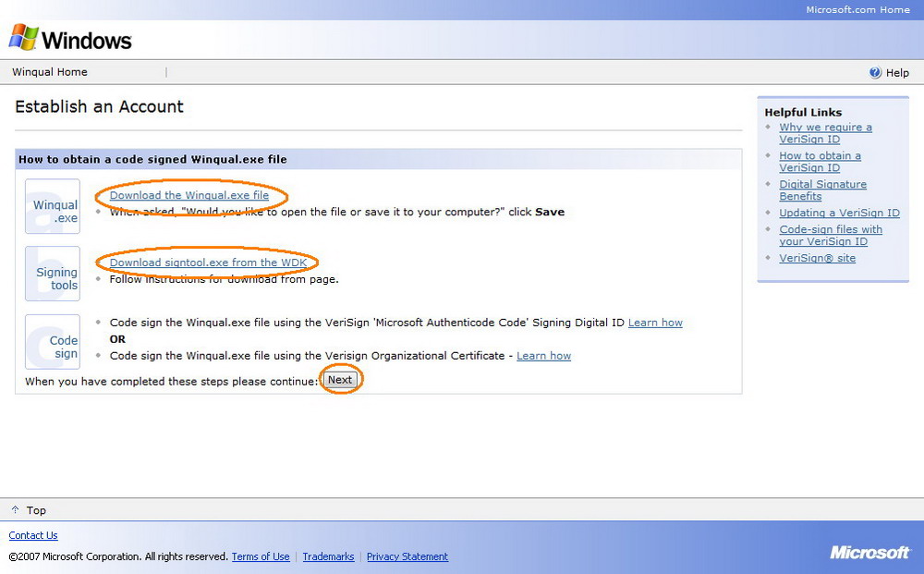Click the ©2007 Microsoft Corporation copyright text
The image size is (924, 574).
pos(118,556)
